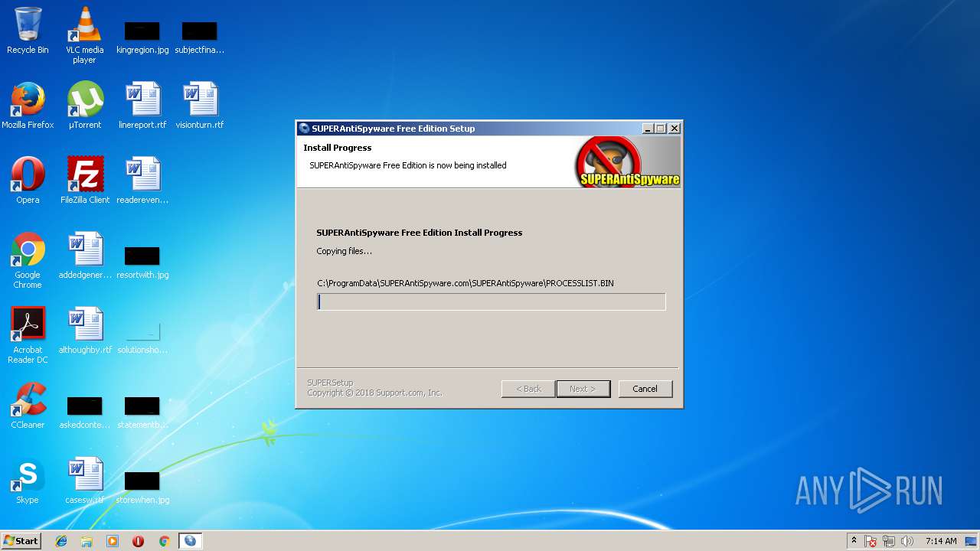Show hidden system tray icons
Image resolution: width=980 pixels, height=551 pixels.
click(x=854, y=541)
